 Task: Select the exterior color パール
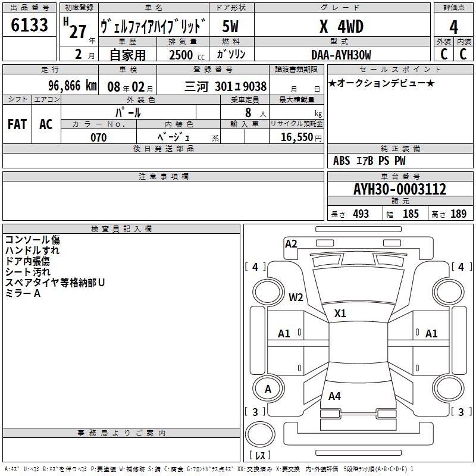coord(128,112)
